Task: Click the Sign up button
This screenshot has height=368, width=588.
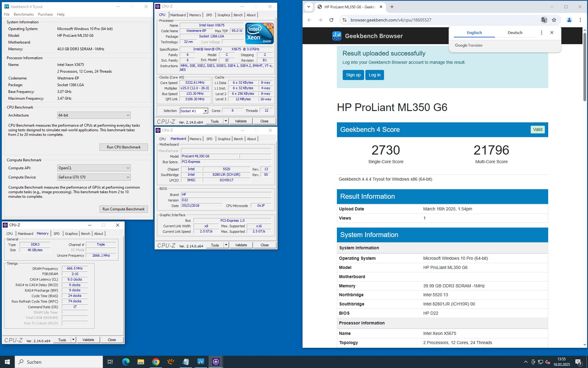Action: (x=353, y=75)
